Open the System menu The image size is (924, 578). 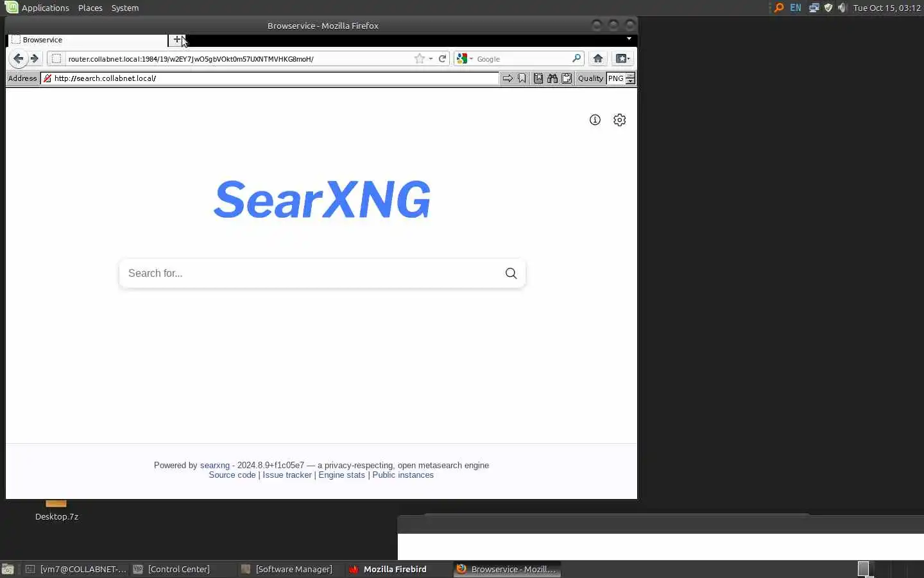coord(125,8)
